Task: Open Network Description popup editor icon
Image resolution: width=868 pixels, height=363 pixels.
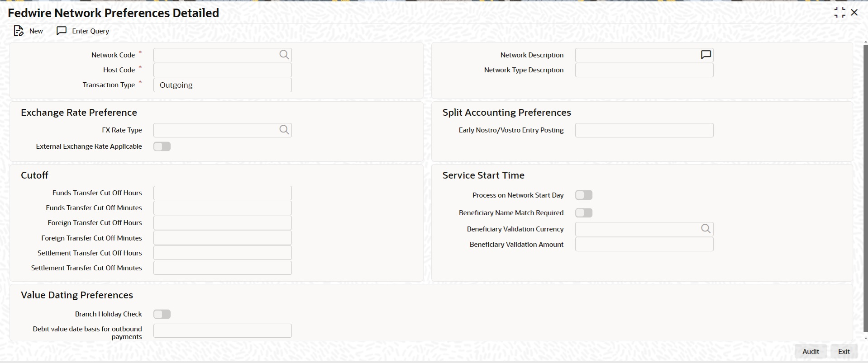Action: [706, 55]
